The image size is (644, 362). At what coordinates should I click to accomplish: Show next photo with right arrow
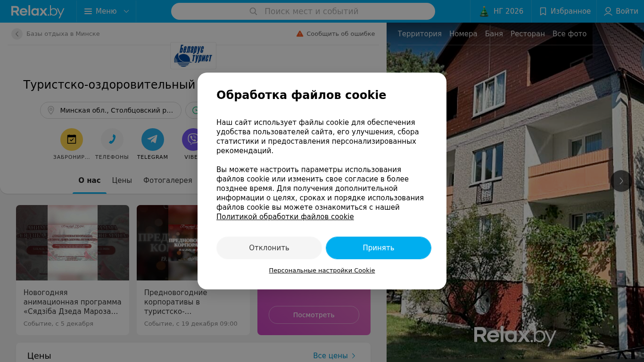(621, 181)
